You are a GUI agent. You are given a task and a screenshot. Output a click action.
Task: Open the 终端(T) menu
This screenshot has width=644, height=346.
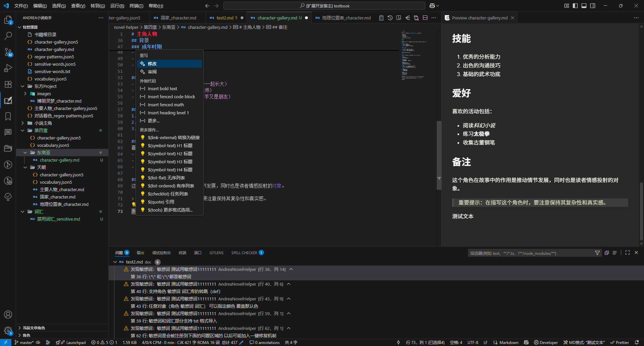coord(136,6)
